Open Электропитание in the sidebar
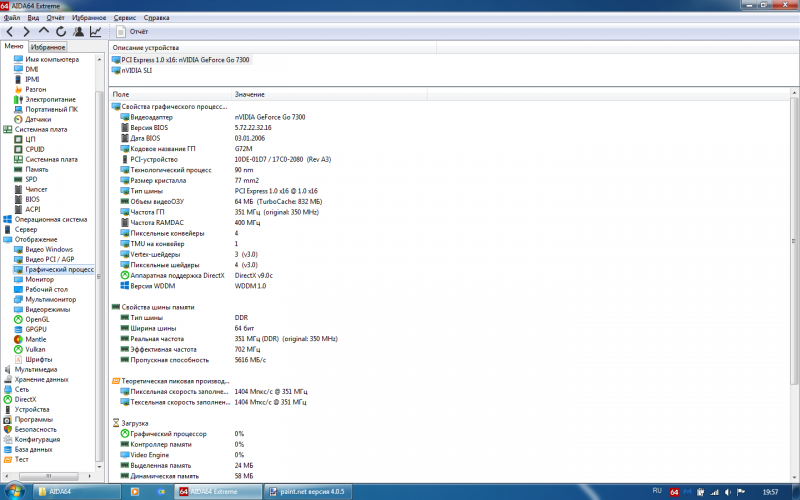The image size is (800, 500). pyautogui.click(x=51, y=99)
